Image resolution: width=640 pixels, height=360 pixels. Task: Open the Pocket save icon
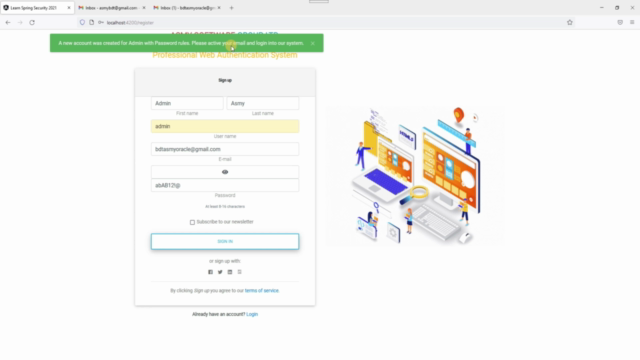620,22
